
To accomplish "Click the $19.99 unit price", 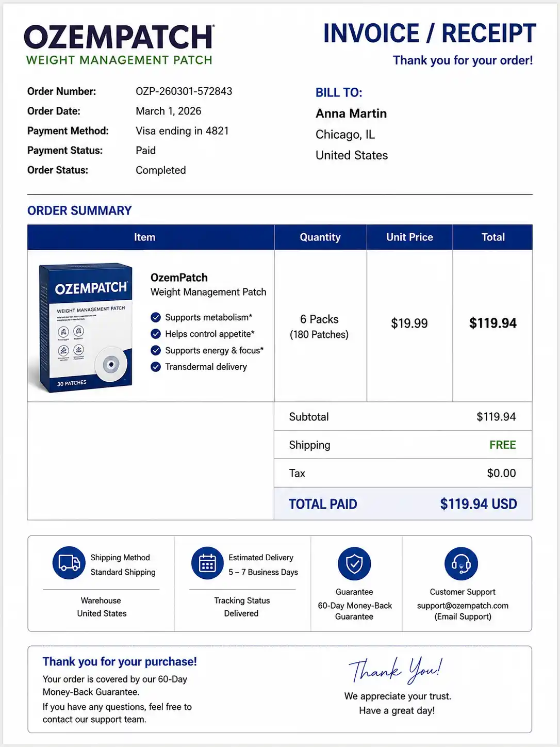I will pyautogui.click(x=409, y=323).
